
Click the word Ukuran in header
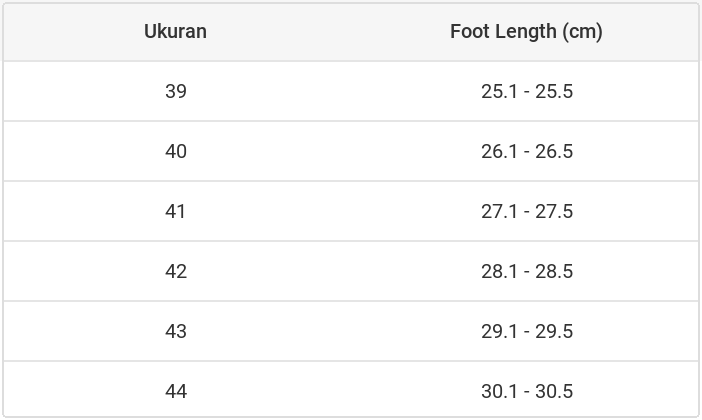tap(175, 31)
